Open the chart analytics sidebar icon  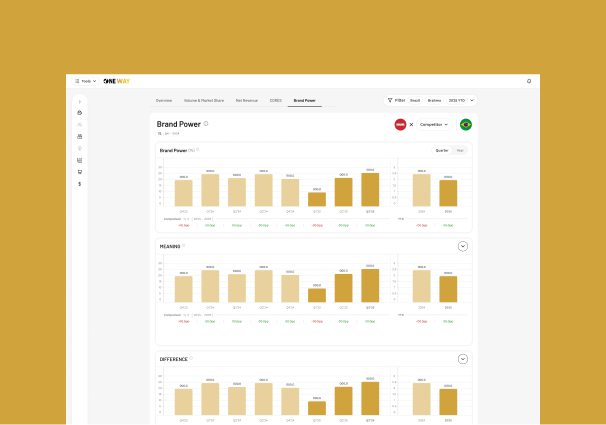click(x=80, y=160)
